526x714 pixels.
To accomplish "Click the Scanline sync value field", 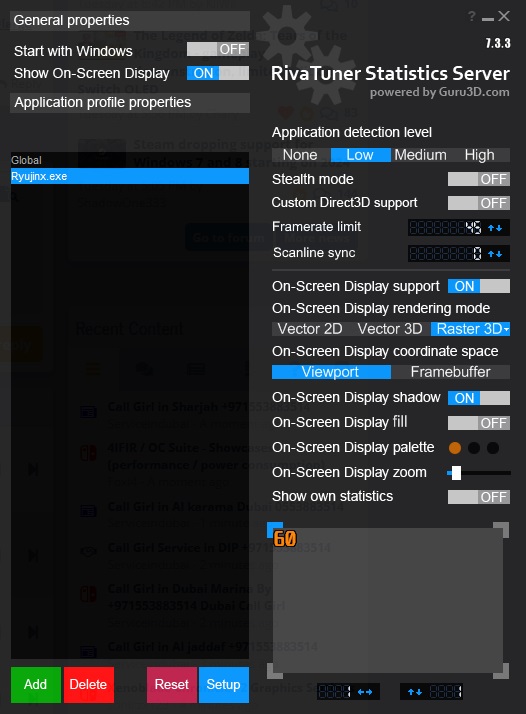I will click(x=445, y=254).
